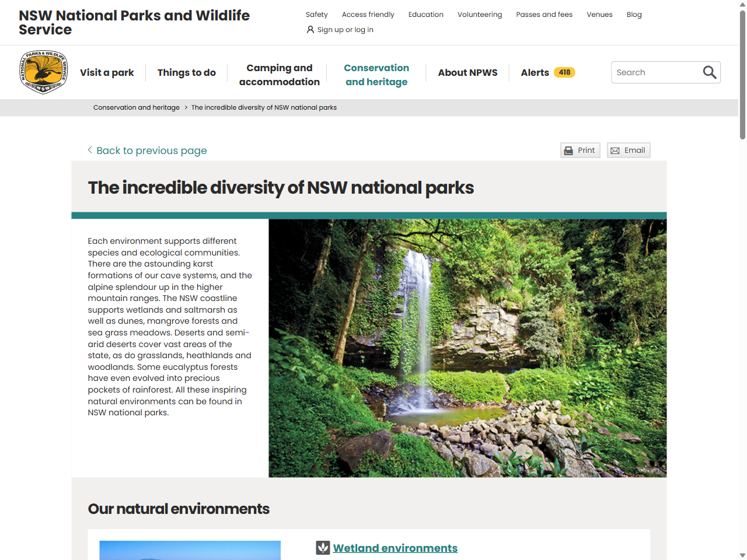The image size is (747, 560).
Task: Click the search magnifying glass icon
Action: 709,72
